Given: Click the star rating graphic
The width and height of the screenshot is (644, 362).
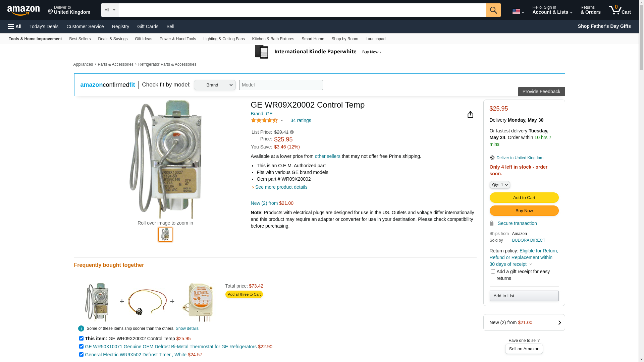Looking at the screenshot, I should [264, 120].
